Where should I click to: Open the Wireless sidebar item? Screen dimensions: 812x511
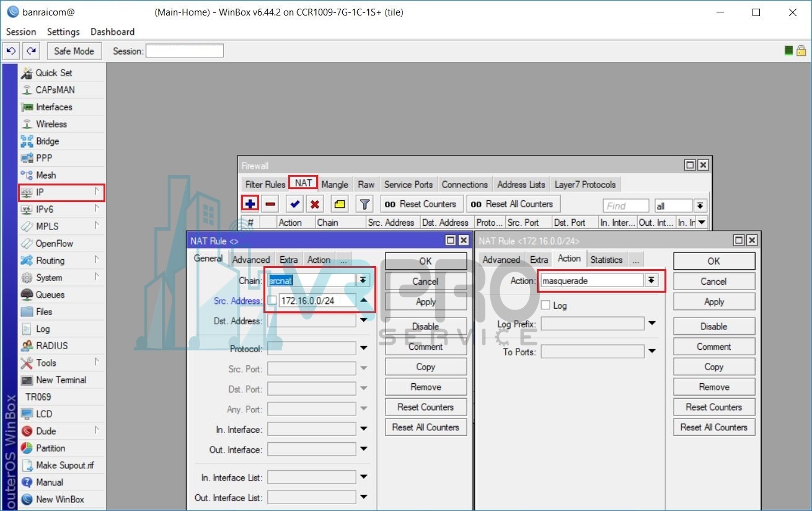[x=51, y=124]
